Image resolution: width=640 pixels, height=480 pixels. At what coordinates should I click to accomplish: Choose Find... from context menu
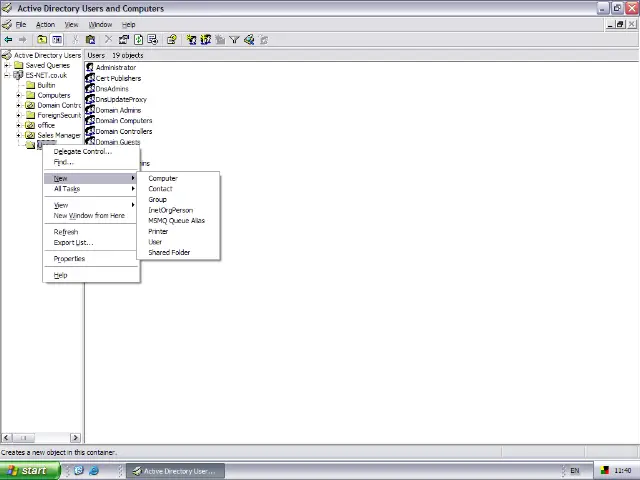pos(90,162)
